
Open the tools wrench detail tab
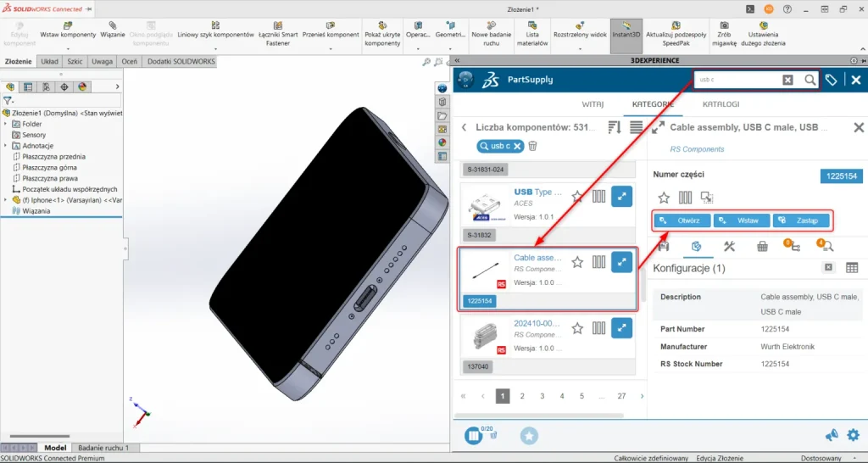coord(729,247)
